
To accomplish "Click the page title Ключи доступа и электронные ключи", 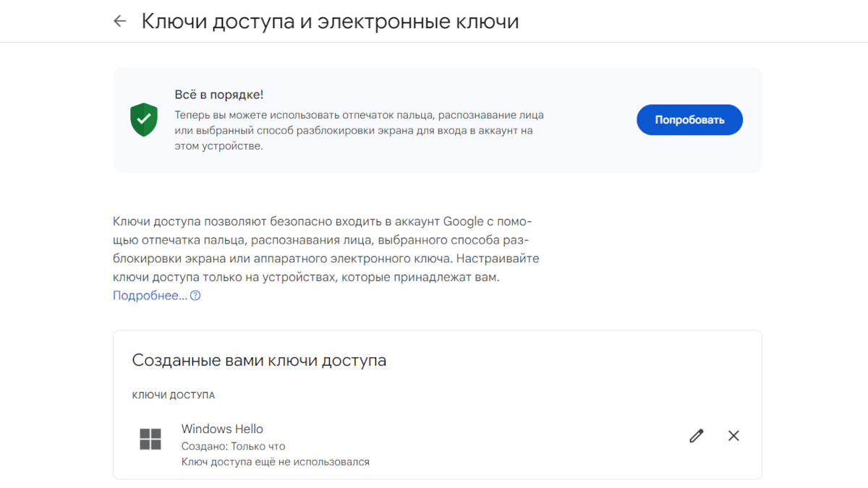I will coord(327,21).
